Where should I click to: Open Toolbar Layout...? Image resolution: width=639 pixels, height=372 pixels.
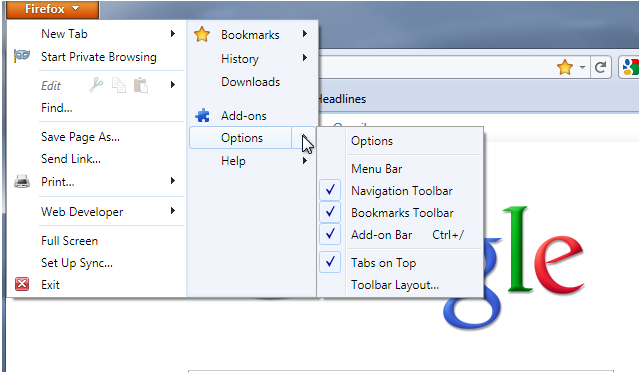[395, 285]
